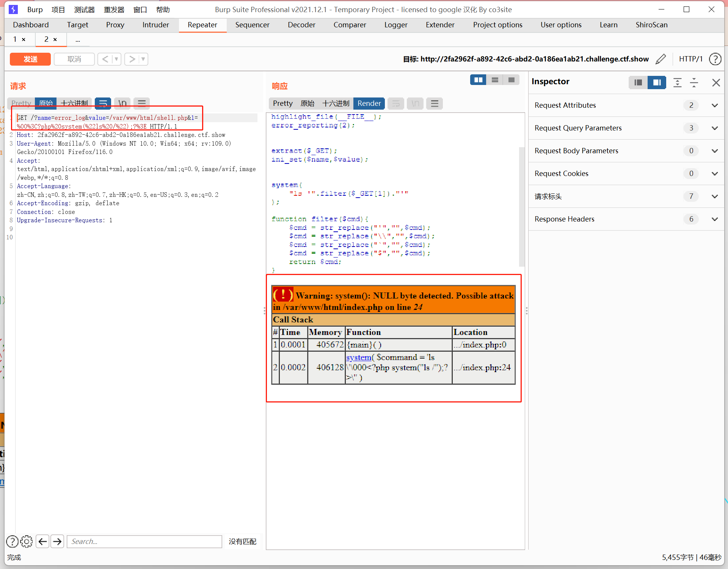This screenshot has height=569, width=728.
Task: Collapse all Inspector sections icon
Action: (x=694, y=82)
